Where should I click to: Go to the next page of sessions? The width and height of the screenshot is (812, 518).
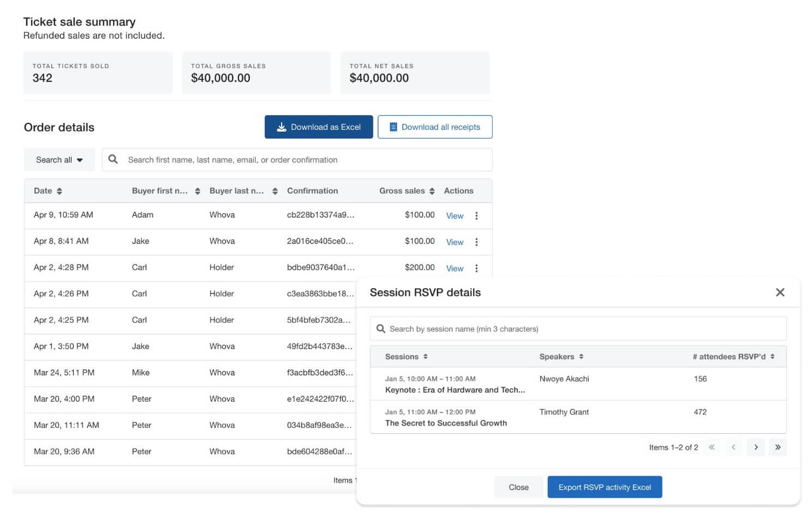[x=756, y=447]
